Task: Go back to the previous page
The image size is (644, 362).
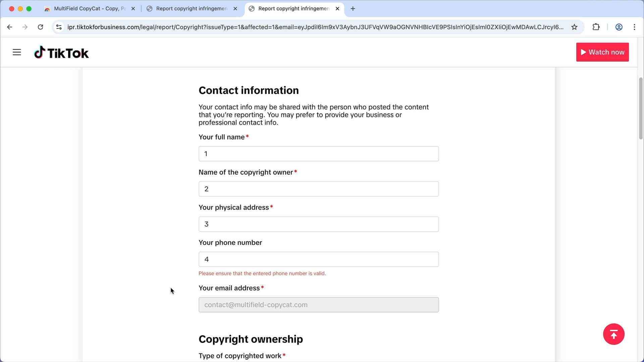Action: coord(9,27)
